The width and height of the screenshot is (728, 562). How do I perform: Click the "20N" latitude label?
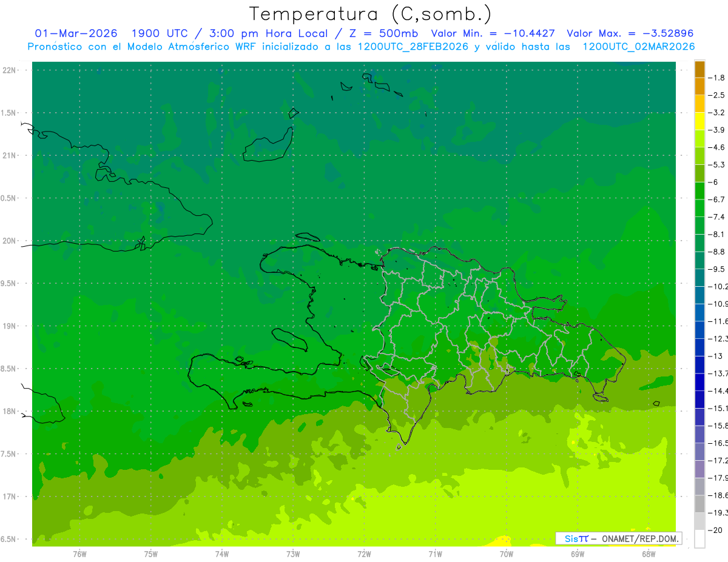pos(10,241)
